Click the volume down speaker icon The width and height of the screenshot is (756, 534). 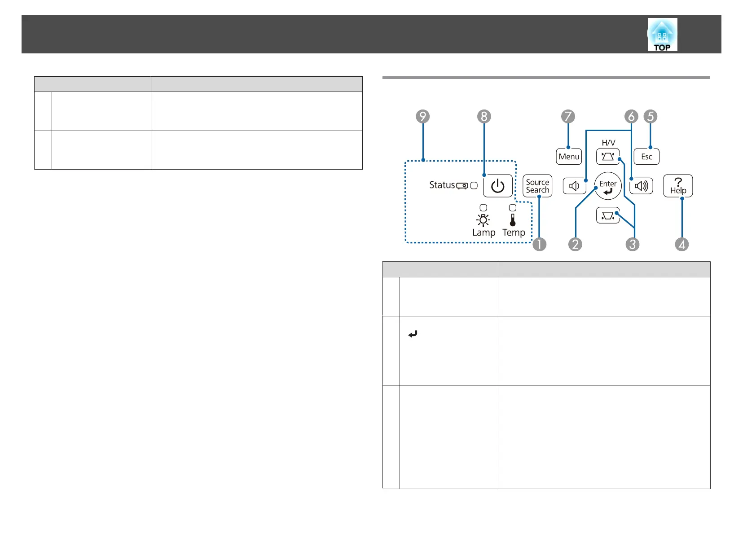(x=575, y=186)
